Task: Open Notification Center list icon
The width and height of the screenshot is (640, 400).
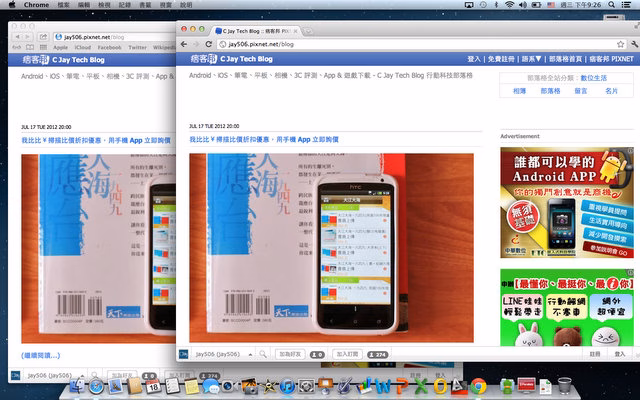Action: (626, 4)
